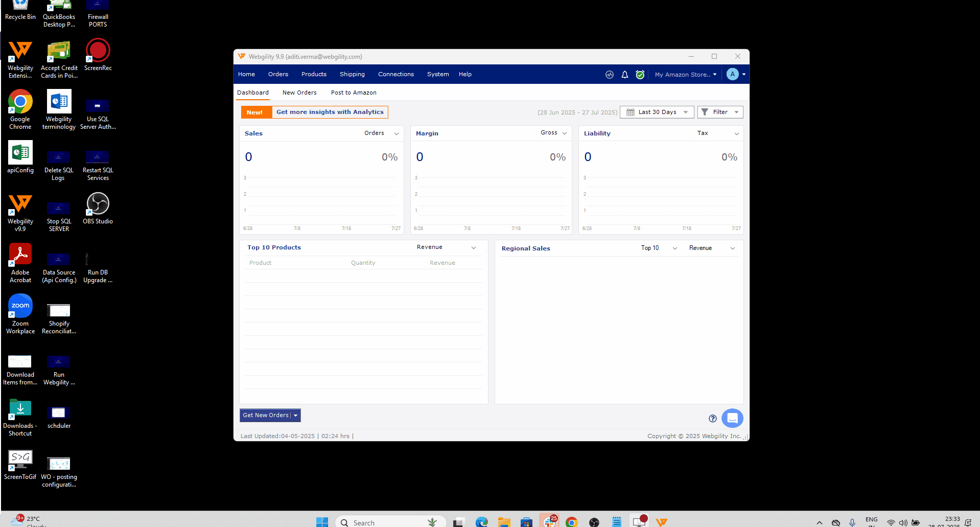Click the taskbar Search box

point(390,522)
